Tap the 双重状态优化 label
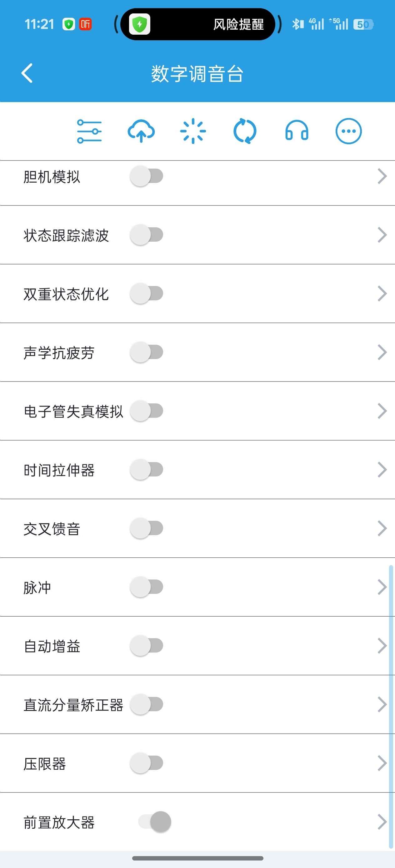Screen dimensions: 395x868 coord(66,294)
